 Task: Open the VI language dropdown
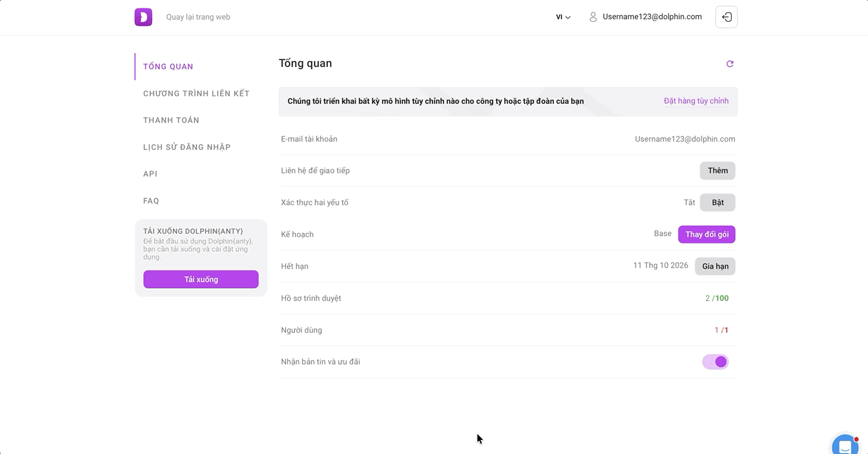pos(563,17)
